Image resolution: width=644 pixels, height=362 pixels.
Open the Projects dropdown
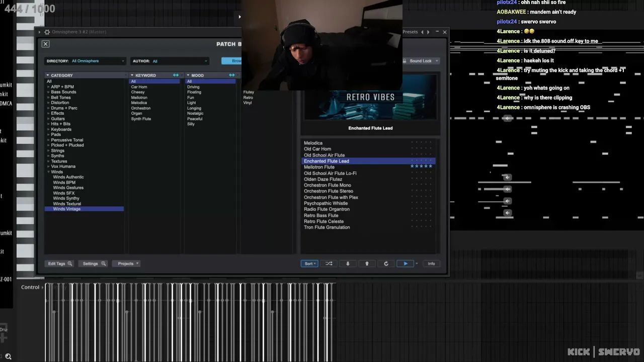pos(127,263)
